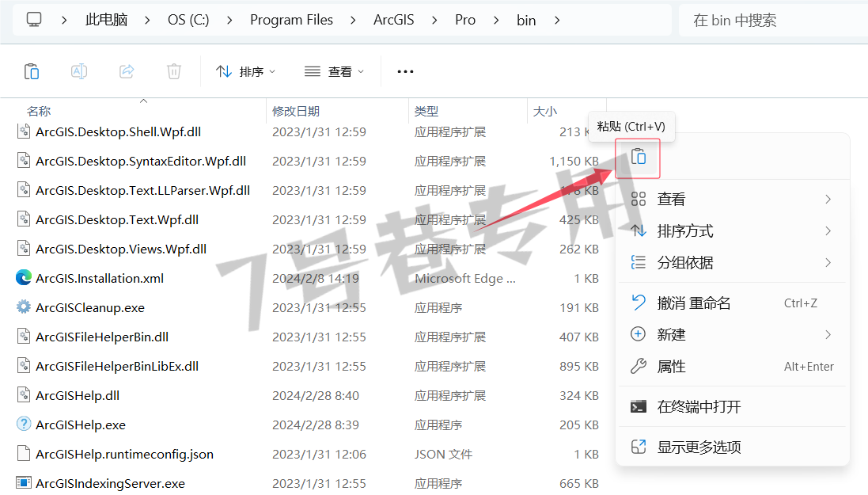
Task: Choose 属性 in context menu
Action: (732, 366)
